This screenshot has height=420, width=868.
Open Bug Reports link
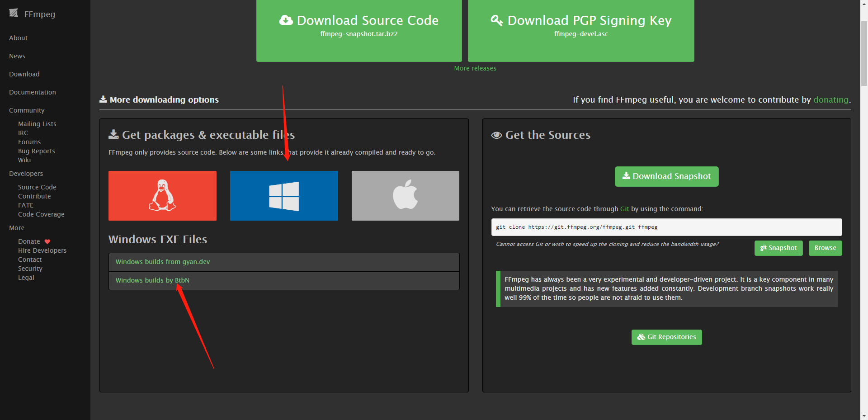click(37, 151)
